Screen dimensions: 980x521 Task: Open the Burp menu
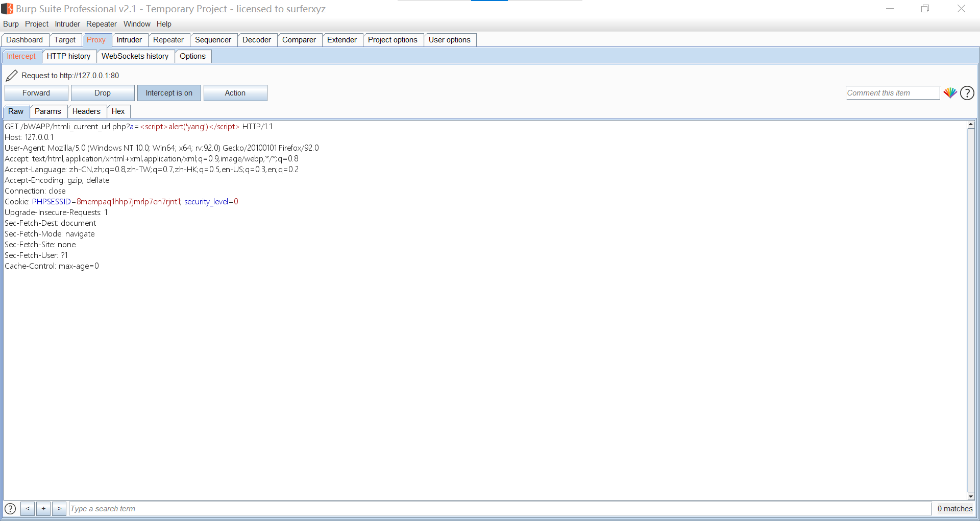11,24
